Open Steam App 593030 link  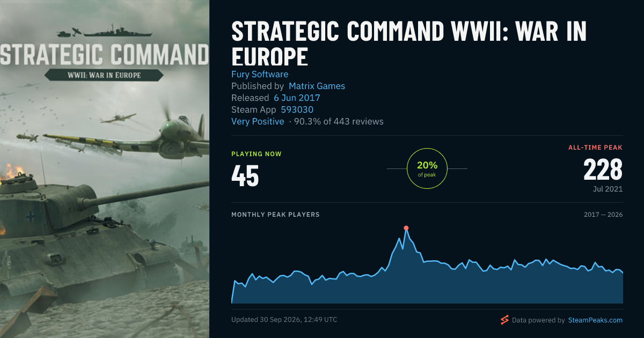[297, 109]
